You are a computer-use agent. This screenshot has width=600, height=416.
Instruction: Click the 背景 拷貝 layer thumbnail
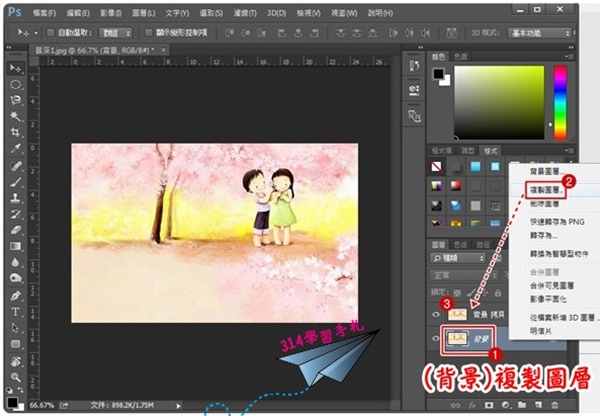pyautogui.click(x=457, y=315)
